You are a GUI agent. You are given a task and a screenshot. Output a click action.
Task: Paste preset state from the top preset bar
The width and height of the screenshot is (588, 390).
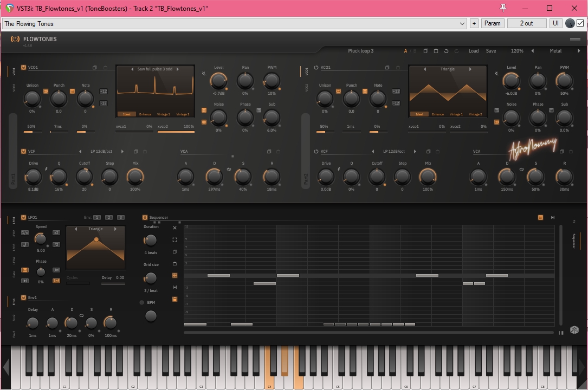coord(436,51)
